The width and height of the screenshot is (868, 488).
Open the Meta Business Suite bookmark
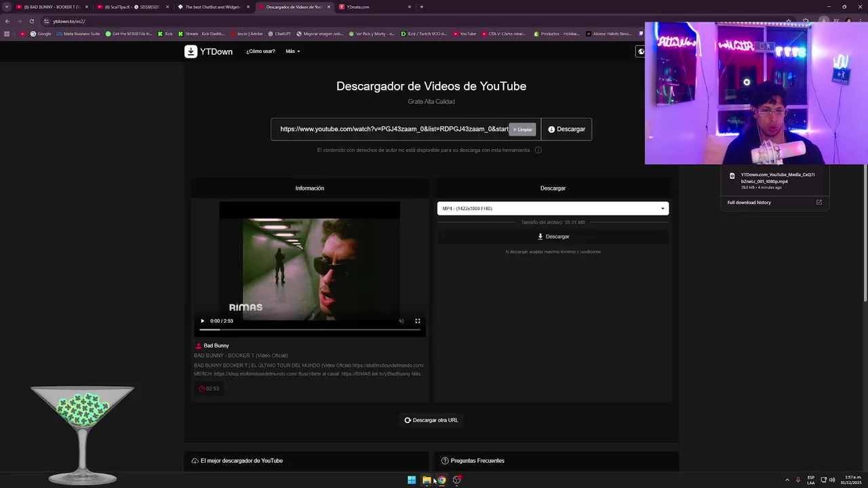click(x=78, y=33)
